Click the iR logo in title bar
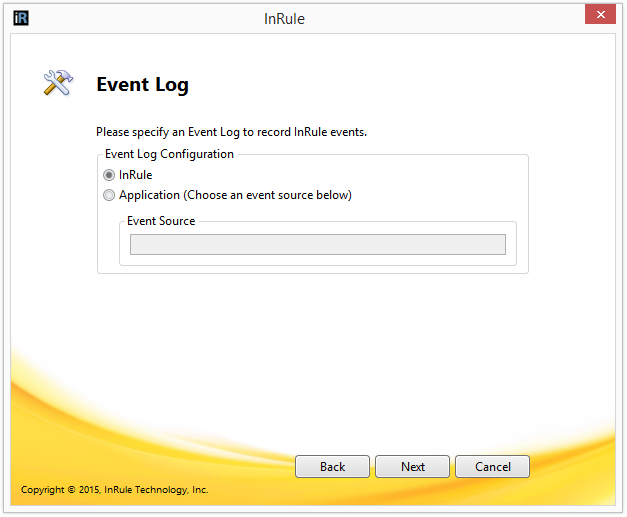This screenshot has height=517, width=627. pos(21,18)
